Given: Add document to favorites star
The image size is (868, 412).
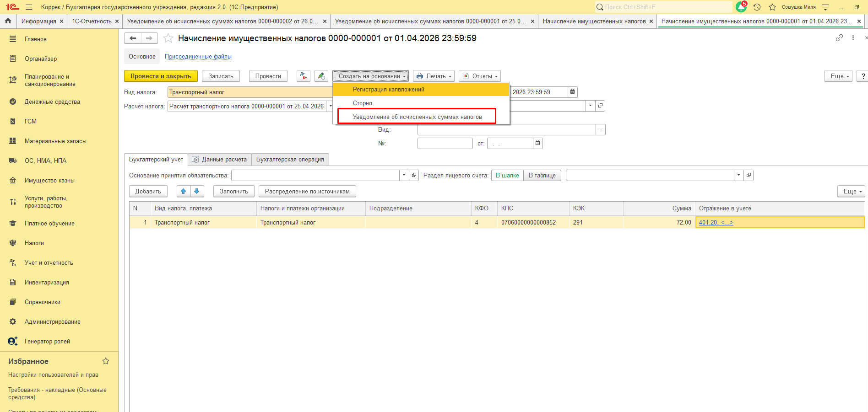Looking at the screenshot, I should [168, 38].
